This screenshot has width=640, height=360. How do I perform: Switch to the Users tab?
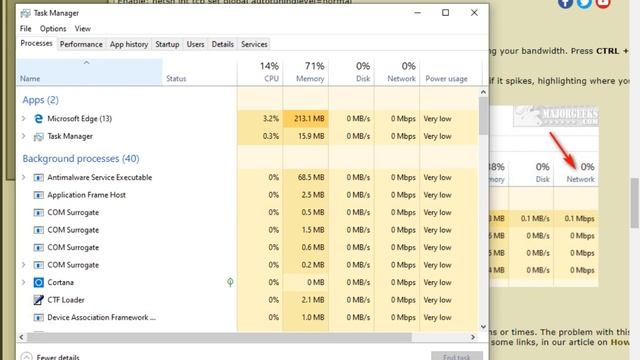(195, 44)
